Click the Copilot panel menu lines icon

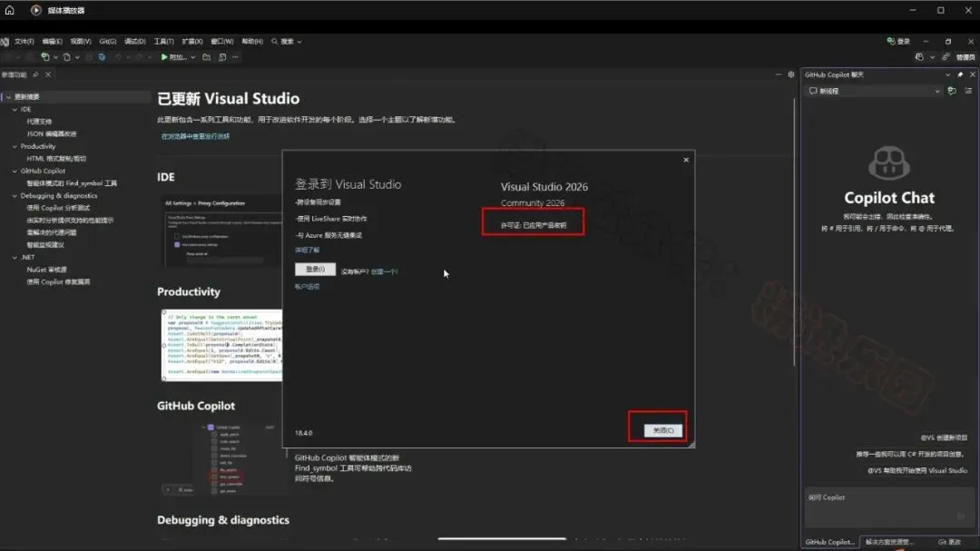click(x=968, y=91)
